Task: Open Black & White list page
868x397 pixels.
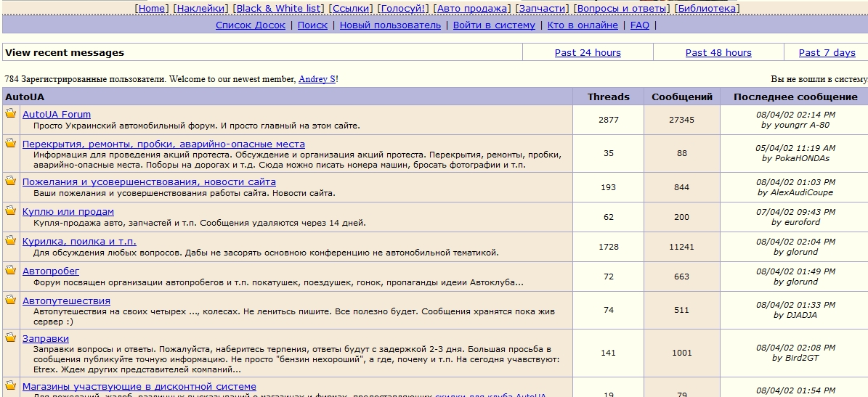Action: (x=280, y=8)
